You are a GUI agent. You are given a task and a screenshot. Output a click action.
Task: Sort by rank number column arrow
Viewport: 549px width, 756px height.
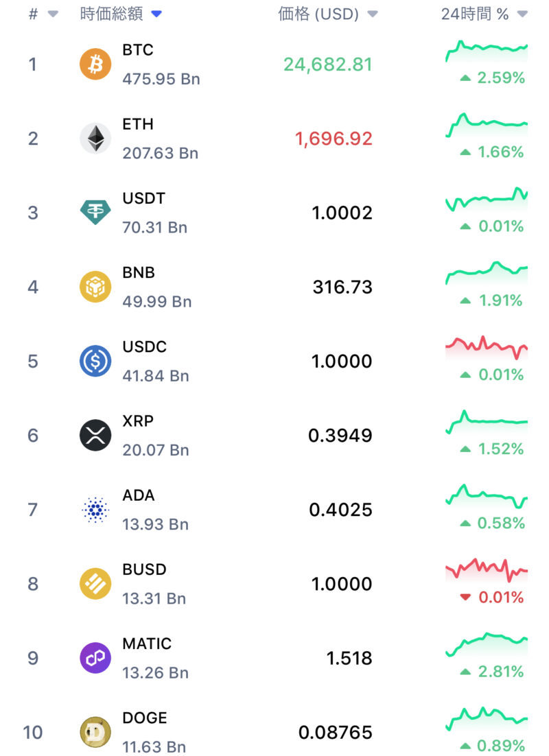click(53, 14)
